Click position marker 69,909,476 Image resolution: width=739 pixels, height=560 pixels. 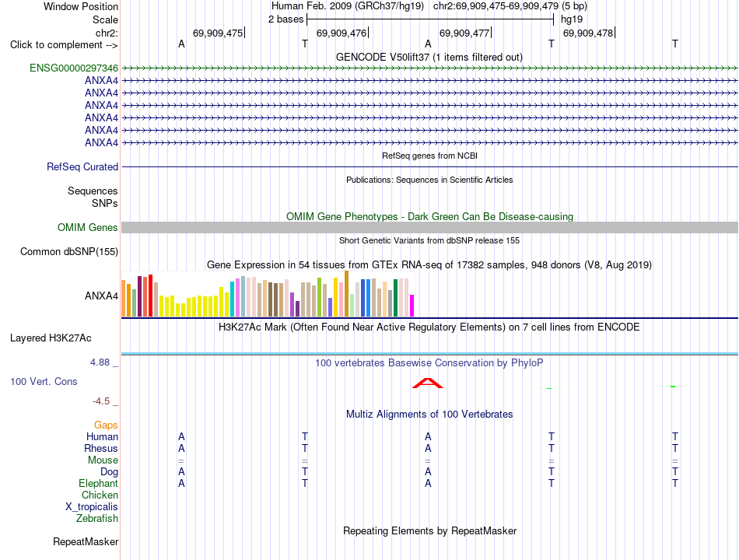pos(341,33)
